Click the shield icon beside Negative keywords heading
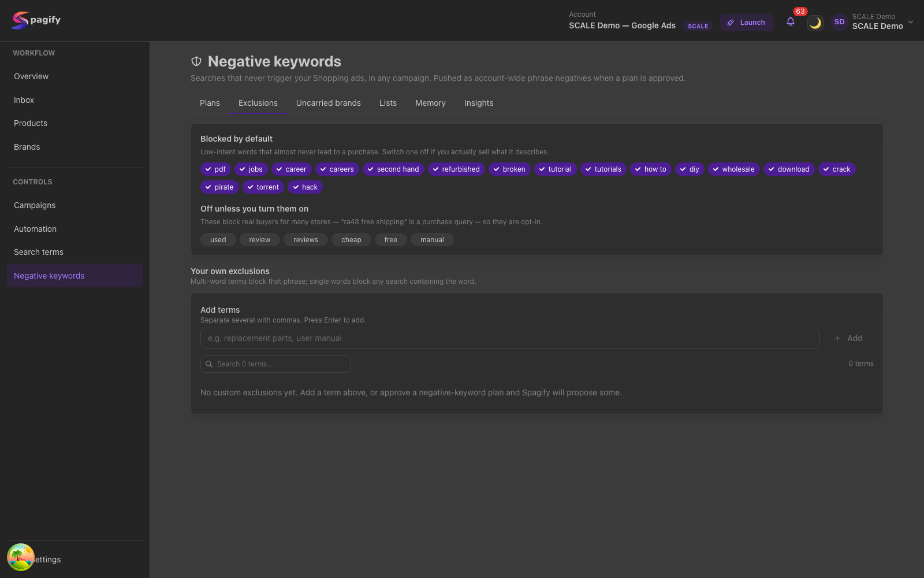This screenshot has height=578, width=924. 196,61
